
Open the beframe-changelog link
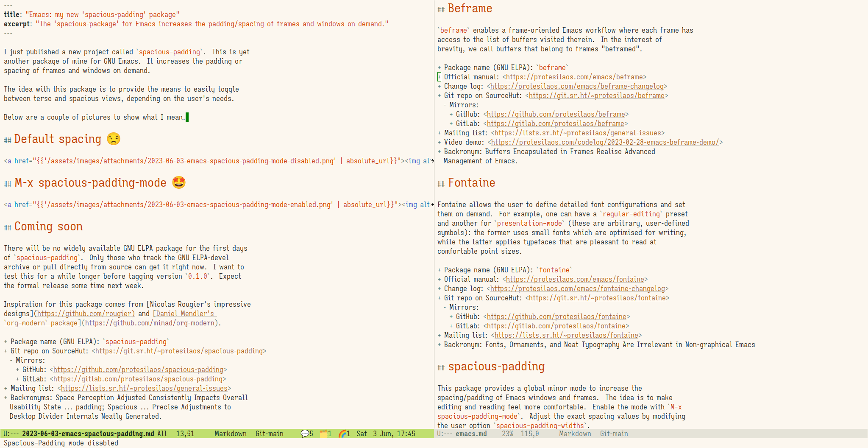coord(577,86)
